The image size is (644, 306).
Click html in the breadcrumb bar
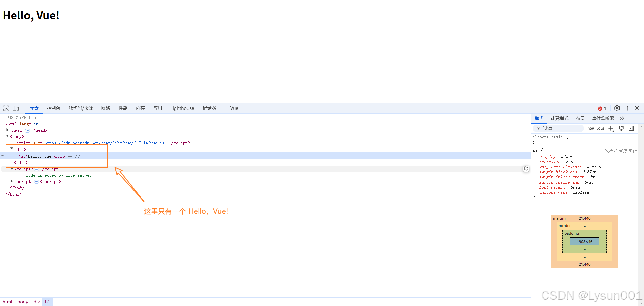coord(7,302)
